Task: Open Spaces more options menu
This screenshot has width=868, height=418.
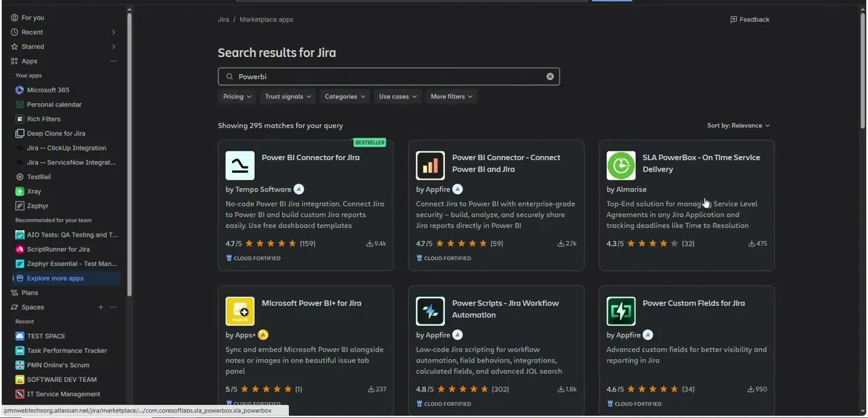Action: click(113, 307)
